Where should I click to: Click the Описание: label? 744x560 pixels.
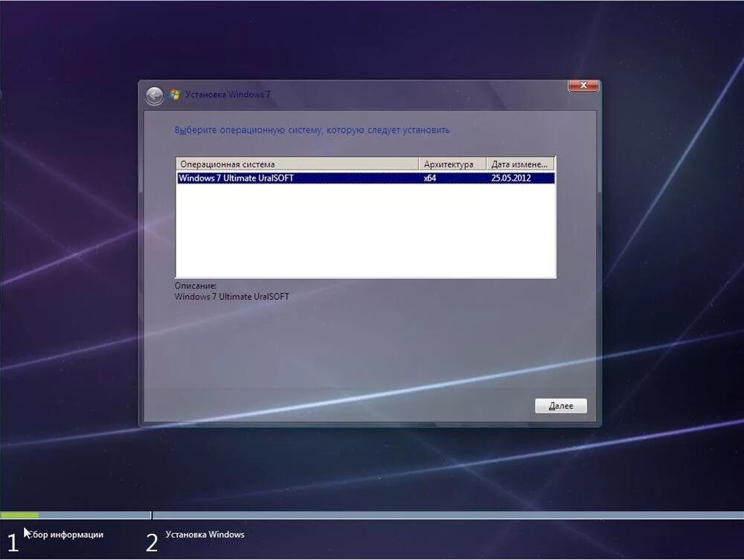point(196,286)
